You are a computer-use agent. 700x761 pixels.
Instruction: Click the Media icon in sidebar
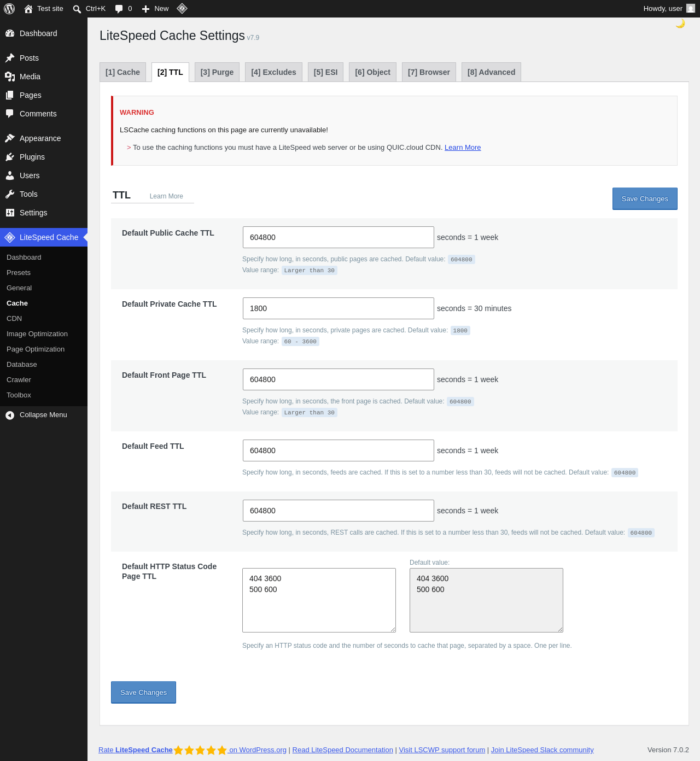tap(10, 77)
